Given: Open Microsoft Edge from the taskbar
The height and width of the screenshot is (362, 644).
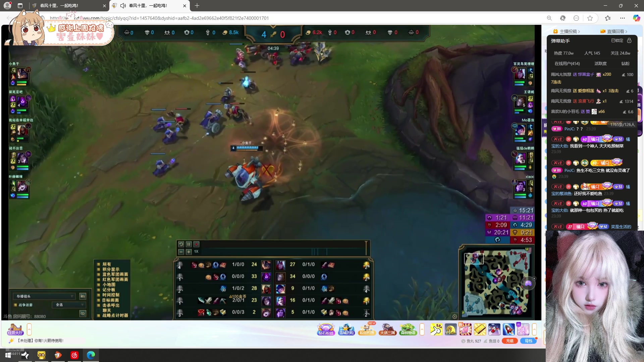Looking at the screenshot, I should tap(91, 355).
